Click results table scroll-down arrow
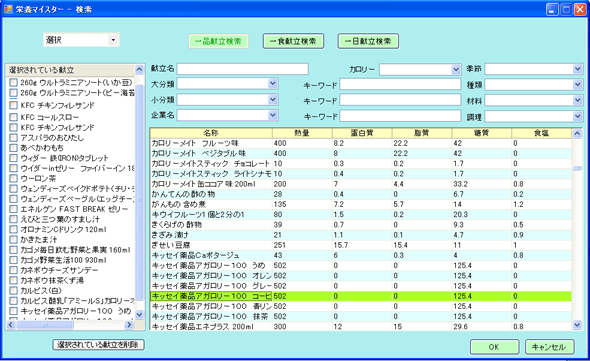Image resolution: width=590 pixels, height=361 pixels. pyautogui.click(x=577, y=325)
